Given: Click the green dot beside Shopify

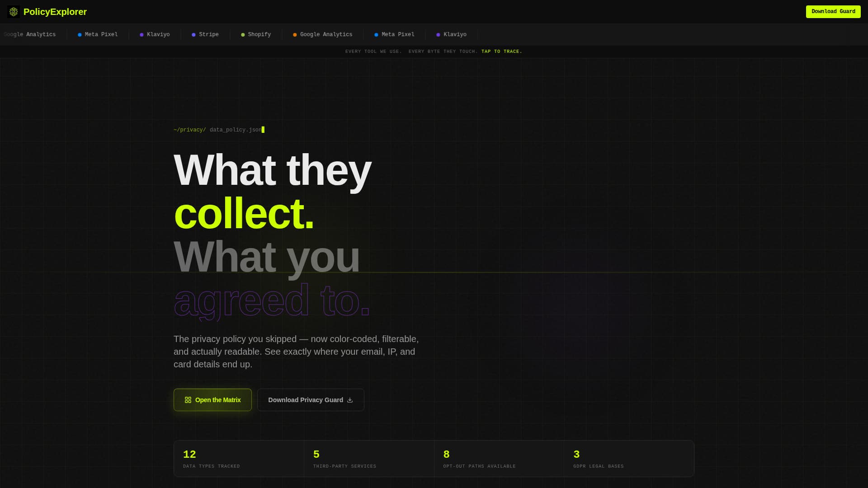Looking at the screenshot, I should [243, 34].
